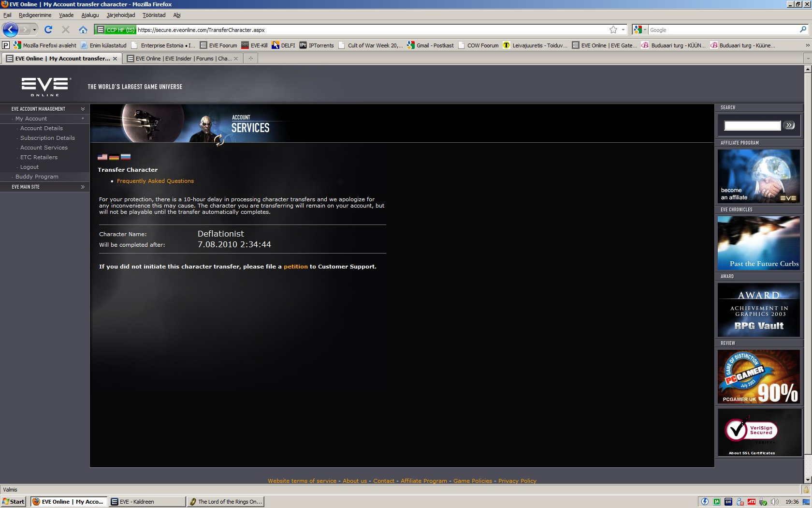Click the search magnifier icon in Google box
This screenshot has height=508, width=812.
[803, 30]
